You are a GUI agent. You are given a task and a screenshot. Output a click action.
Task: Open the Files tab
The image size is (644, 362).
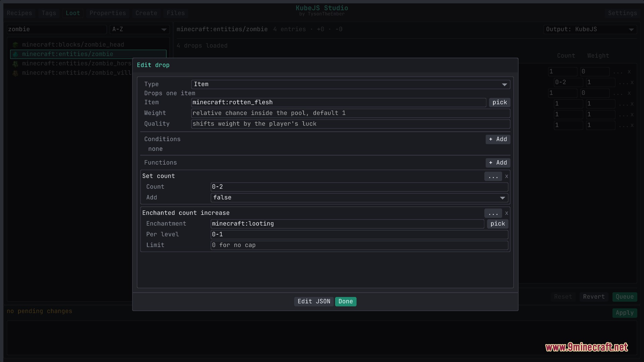point(176,13)
